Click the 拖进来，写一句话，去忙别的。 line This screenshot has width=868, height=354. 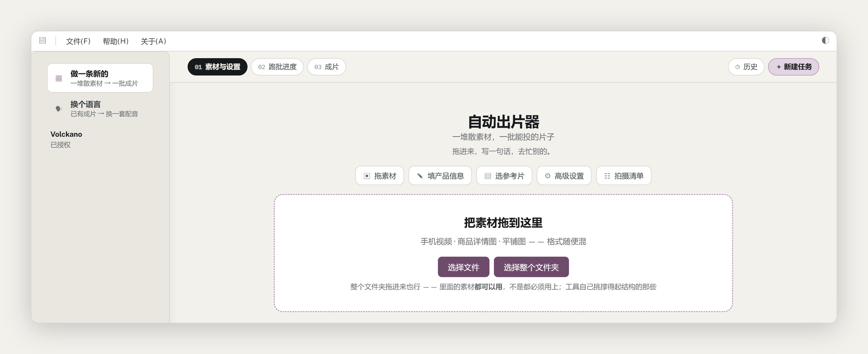tap(502, 151)
